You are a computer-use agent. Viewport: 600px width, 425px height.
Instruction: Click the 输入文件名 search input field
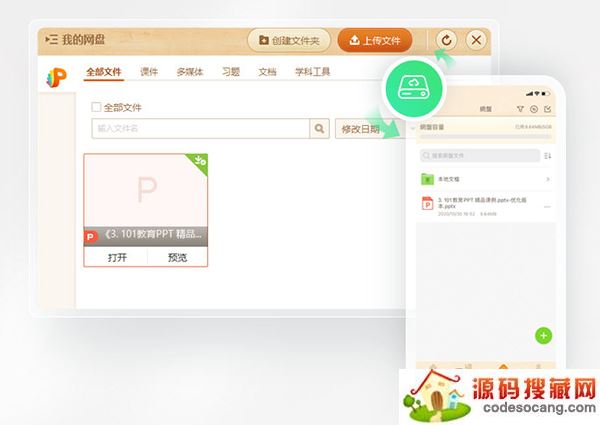(x=200, y=128)
